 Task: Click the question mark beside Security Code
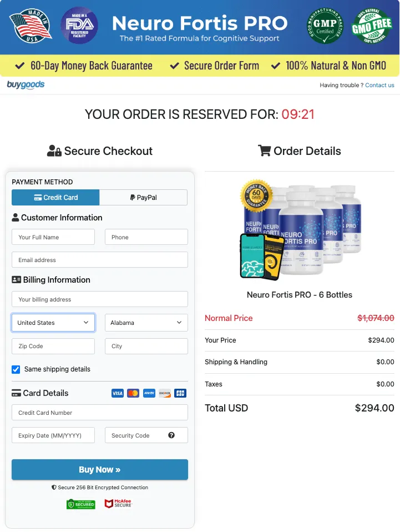171,435
